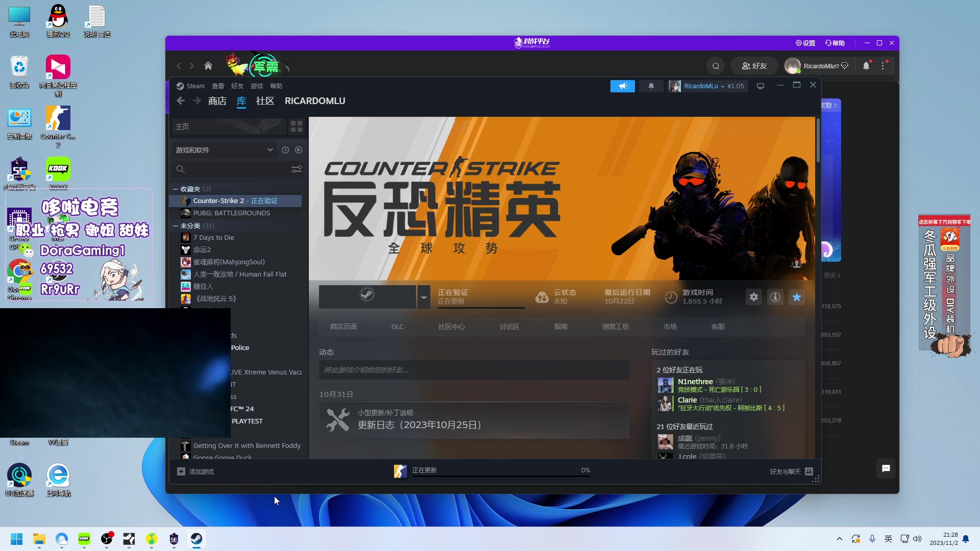
Task: Open the Store Page link for CS2
Action: click(x=344, y=327)
